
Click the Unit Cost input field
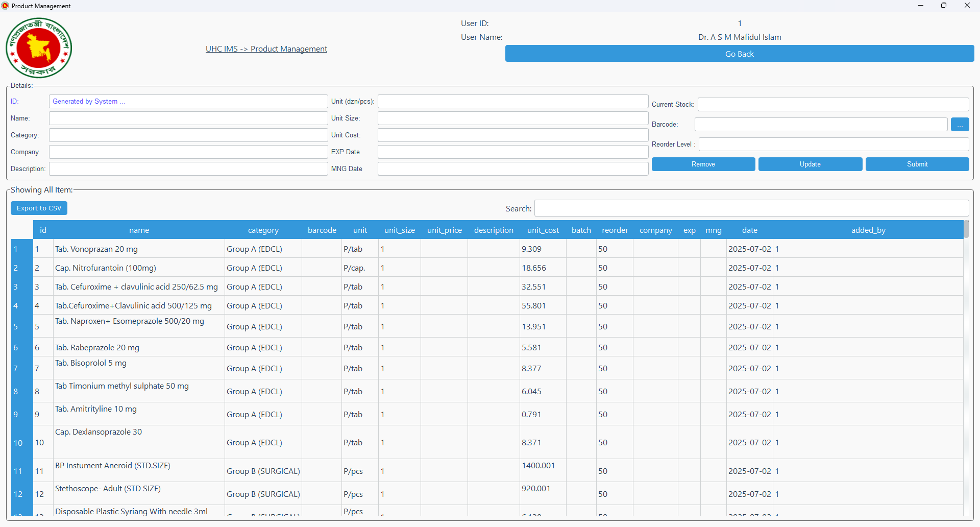(512, 135)
